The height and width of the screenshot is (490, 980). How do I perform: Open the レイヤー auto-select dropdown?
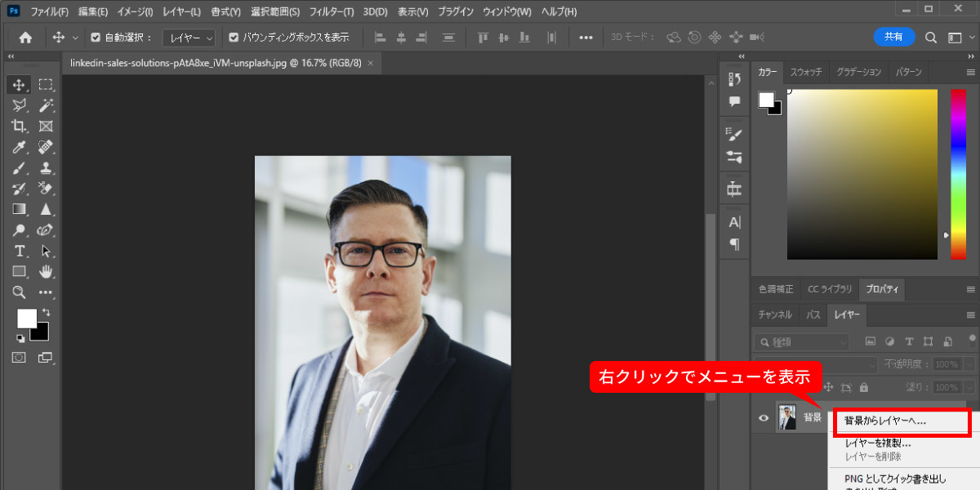pyautogui.click(x=189, y=38)
